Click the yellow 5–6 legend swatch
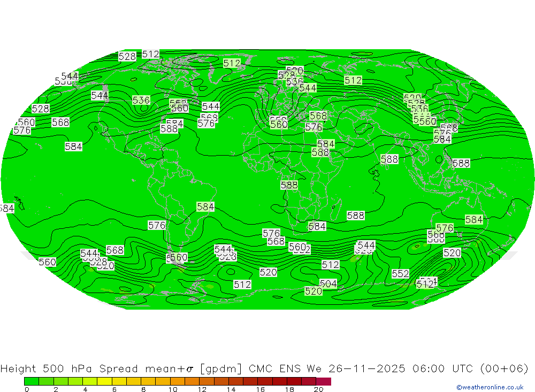Screen dimensions: 535x392 coord(104,381)
